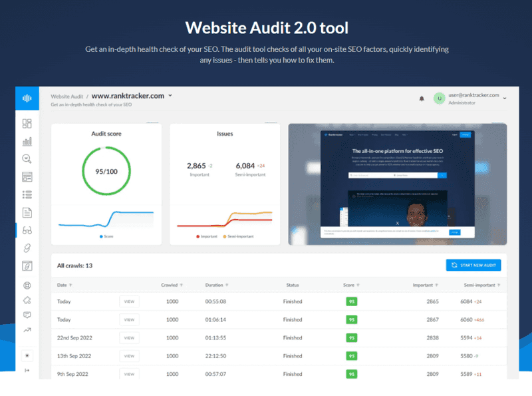Click the 'All crawls: 13' heading
Image resolution: width=532 pixels, height=396 pixels.
click(74, 266)
